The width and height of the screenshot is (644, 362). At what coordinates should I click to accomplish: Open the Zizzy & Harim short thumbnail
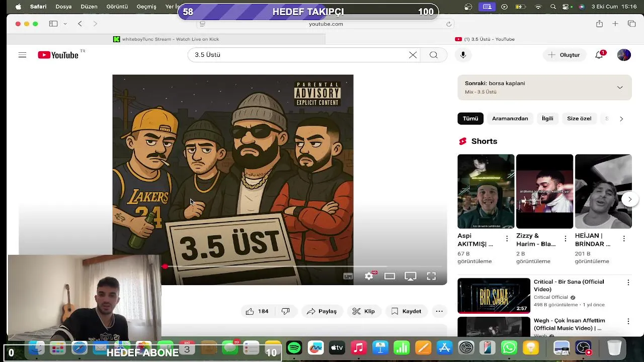pos(544,191)
